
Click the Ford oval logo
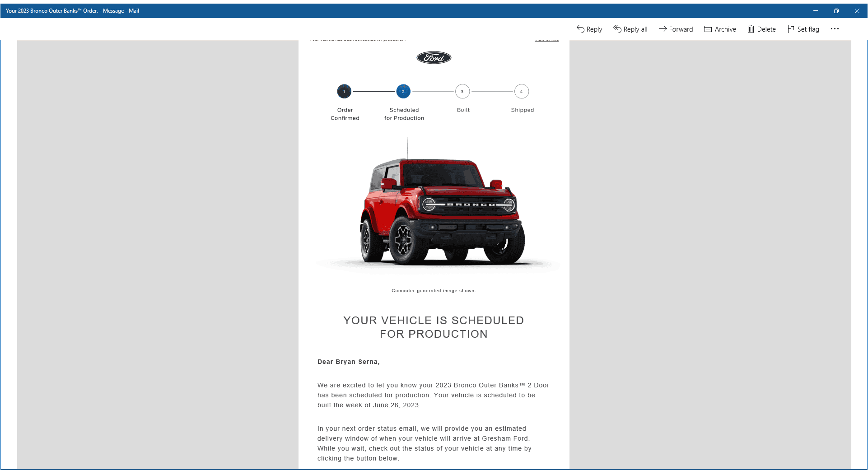pyautogui.click(x=434, y=57)
